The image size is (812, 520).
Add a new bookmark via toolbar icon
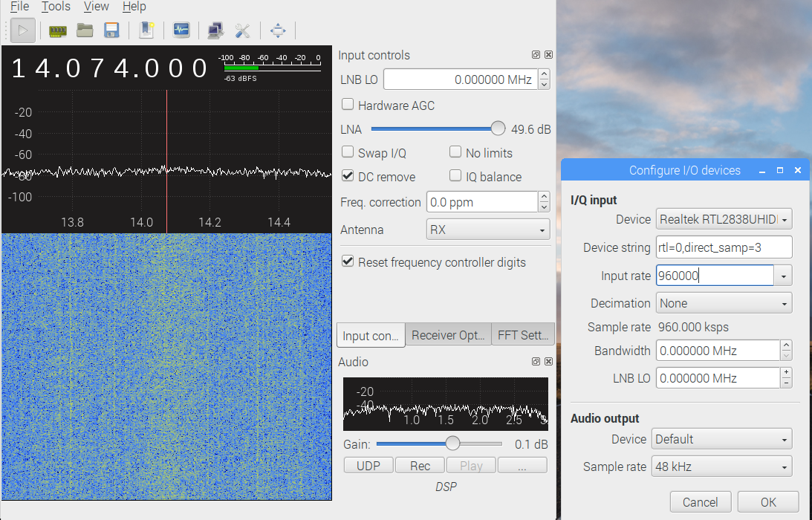146,30
